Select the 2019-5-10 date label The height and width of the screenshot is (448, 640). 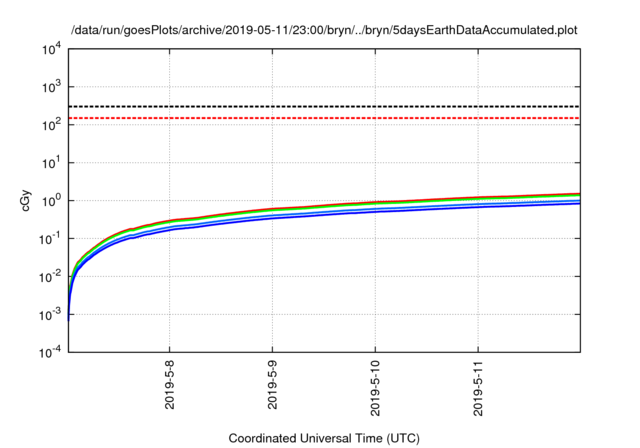pos(376,388)
